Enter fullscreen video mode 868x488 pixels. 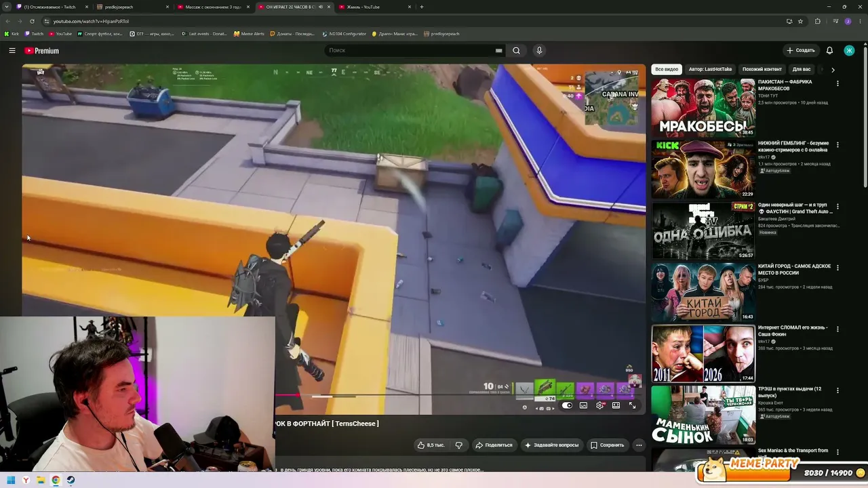click(632, 405)
